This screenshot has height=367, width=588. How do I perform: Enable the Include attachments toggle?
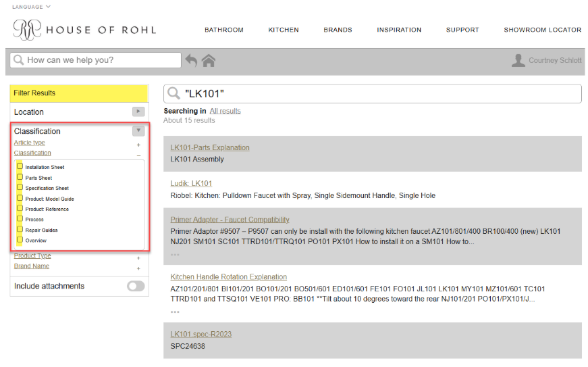tap(136, 286)
